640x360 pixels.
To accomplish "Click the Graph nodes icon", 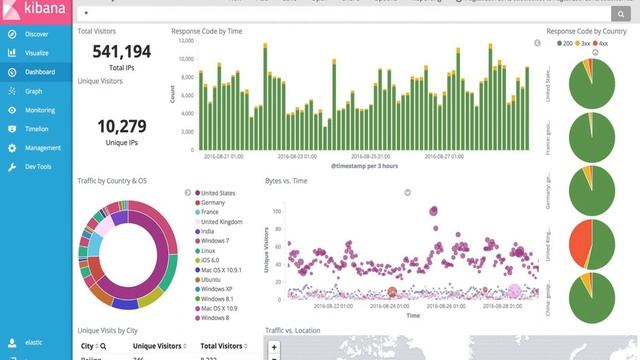I will coord(12,91).
